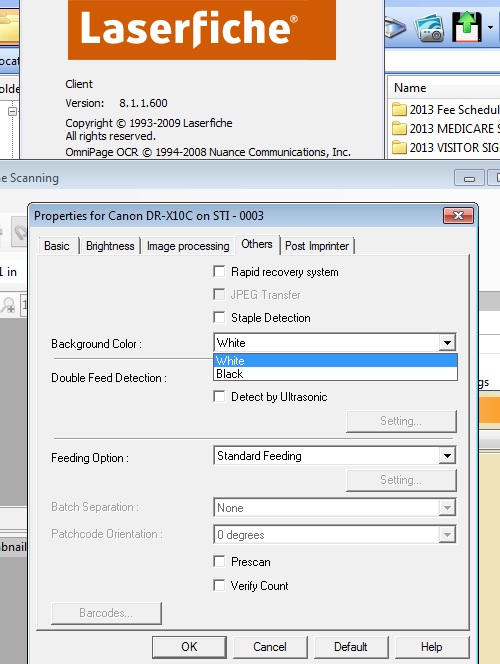
Task: Click the Default button
Action: click(x=351, y=647)
